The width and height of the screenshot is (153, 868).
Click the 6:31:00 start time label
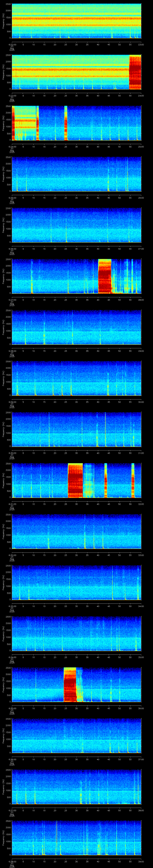coord(12,504)
